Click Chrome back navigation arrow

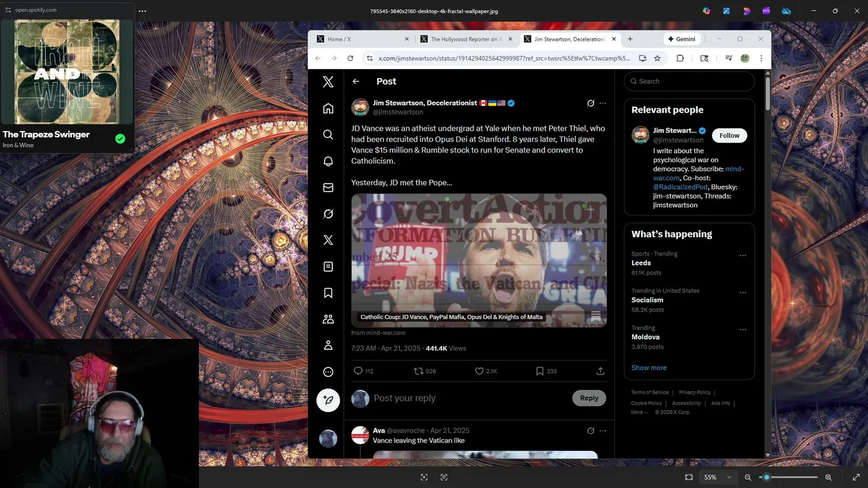[317, 58]
